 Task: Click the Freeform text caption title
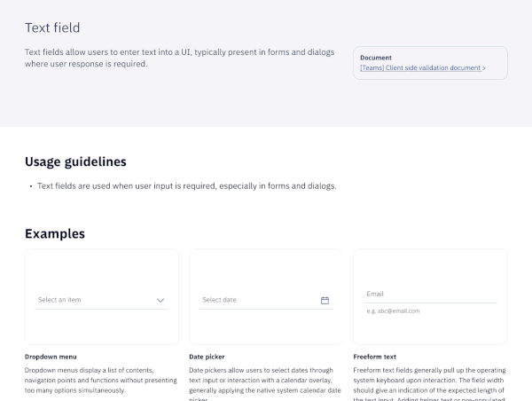374,357
